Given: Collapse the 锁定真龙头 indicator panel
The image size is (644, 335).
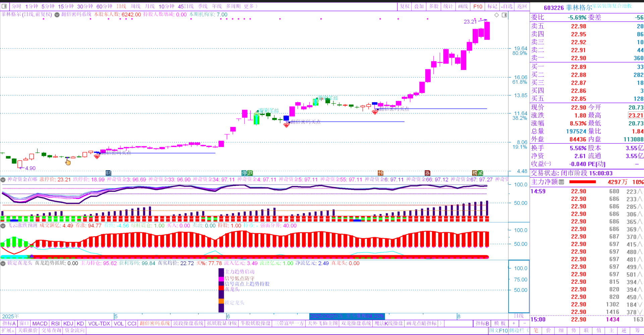Looking at the screenshot, I should [x=3, y=263].
